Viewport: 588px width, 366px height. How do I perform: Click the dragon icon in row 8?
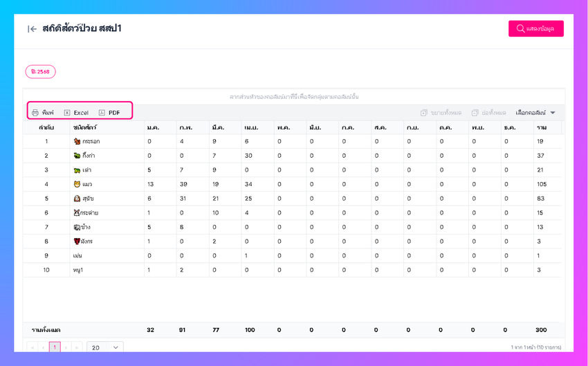point(77,241)
